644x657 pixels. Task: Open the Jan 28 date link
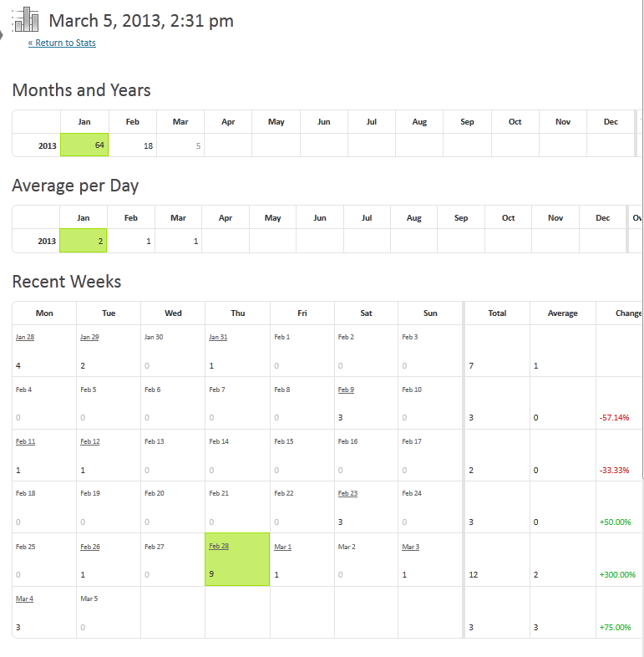[25, 337]
